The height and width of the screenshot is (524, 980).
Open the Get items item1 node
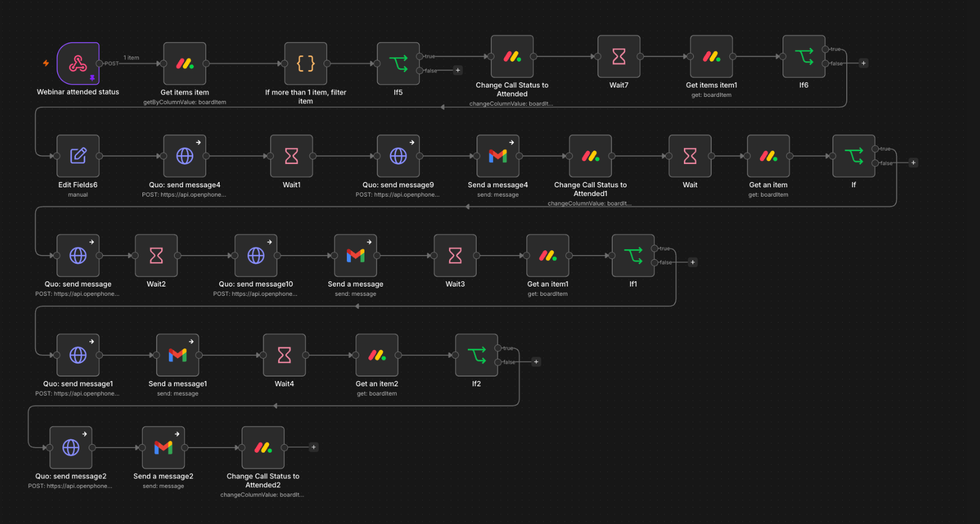coord(711,57)
